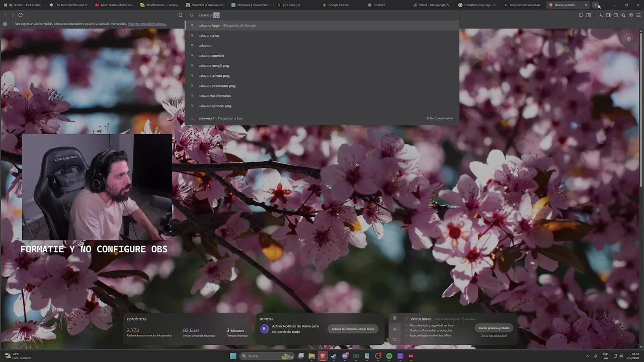Choose 'calavera mexicana png' suggestion
This screenshot has width=644, height=362.
point(217,86)
